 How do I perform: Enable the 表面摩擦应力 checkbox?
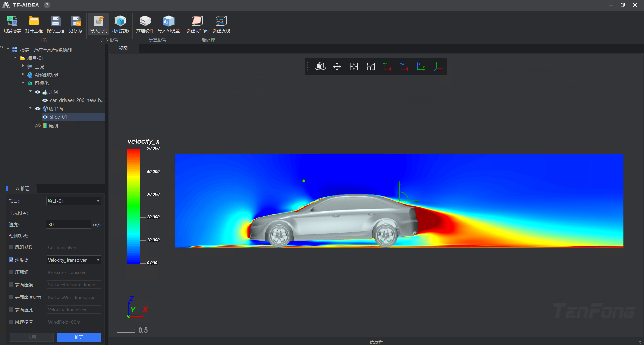click(11, 297)
